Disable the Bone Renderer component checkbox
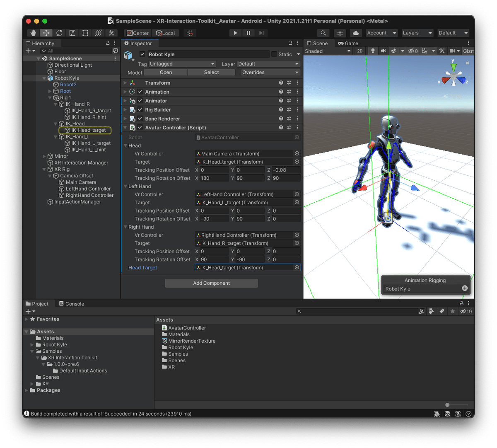The width and height of the screenshot is (497, 448). (140, 119)
